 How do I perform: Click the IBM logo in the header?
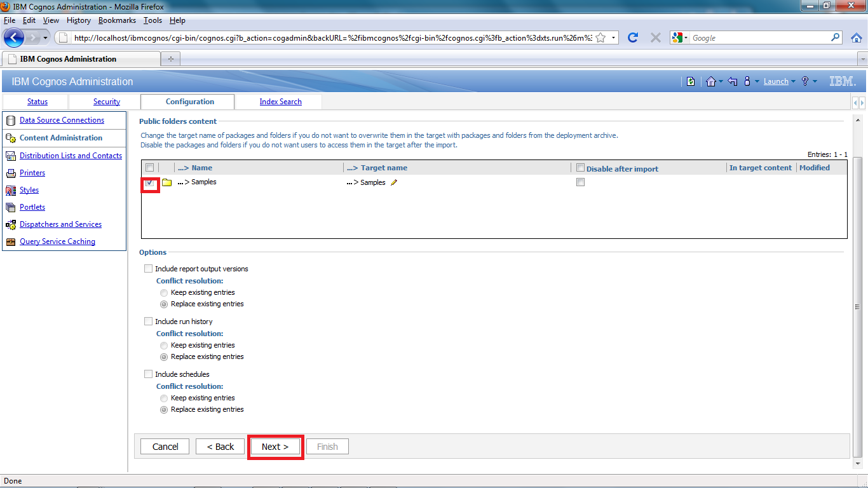tap(843, 81)
